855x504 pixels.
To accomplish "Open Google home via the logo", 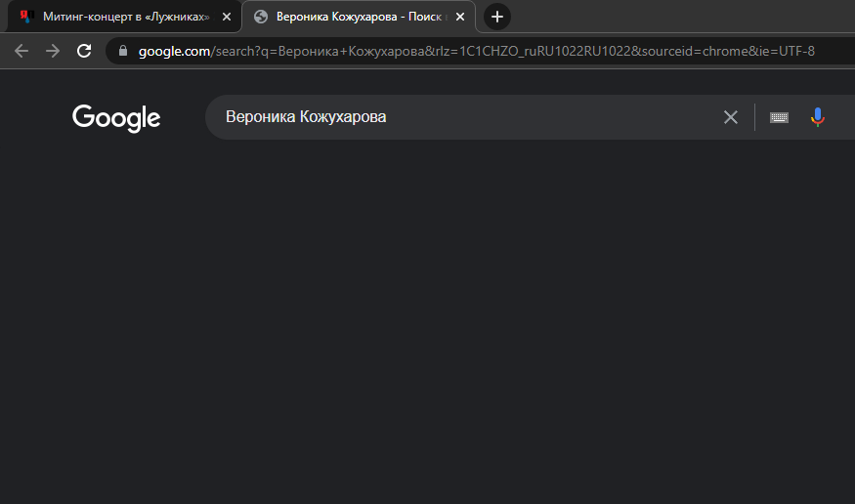I will tap(116, 118).
